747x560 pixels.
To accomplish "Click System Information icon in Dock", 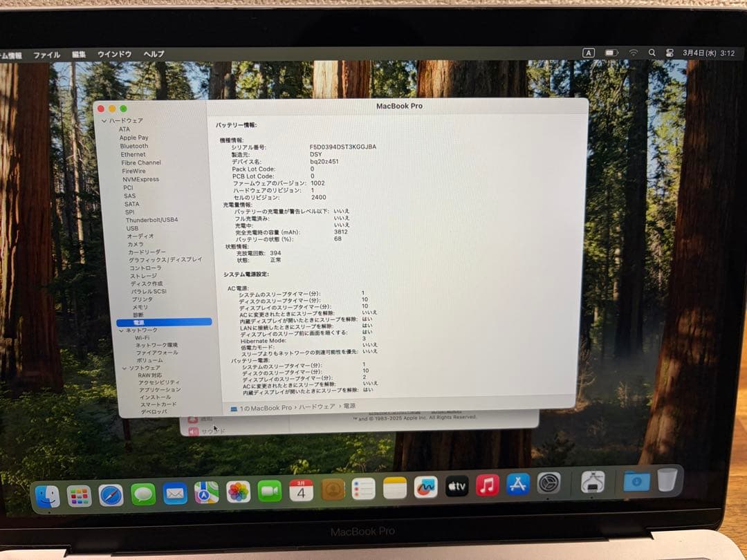I will (x=593, y=482).
